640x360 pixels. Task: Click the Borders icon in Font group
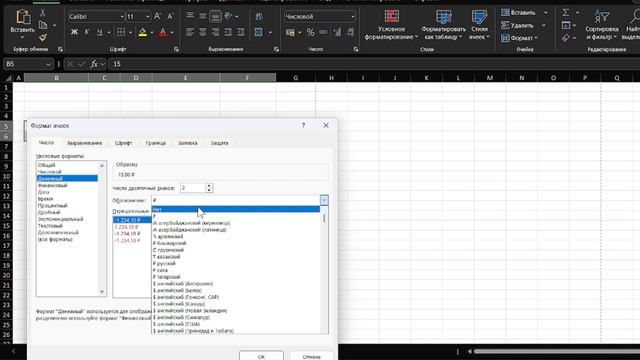(121, 32)
